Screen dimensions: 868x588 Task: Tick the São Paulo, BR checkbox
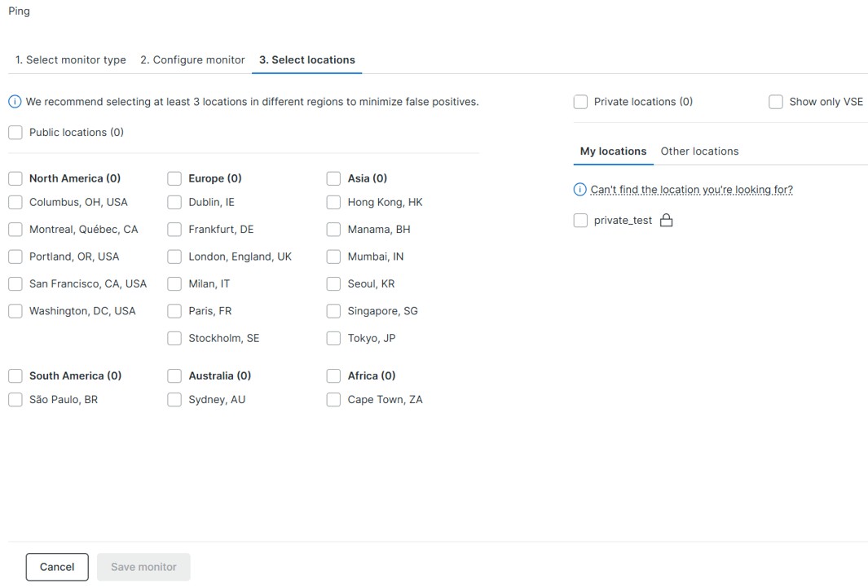point(15,400)
